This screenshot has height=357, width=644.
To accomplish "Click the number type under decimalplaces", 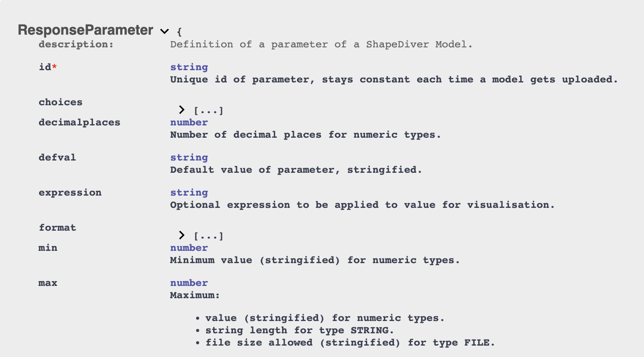I will tap(189, 122).
